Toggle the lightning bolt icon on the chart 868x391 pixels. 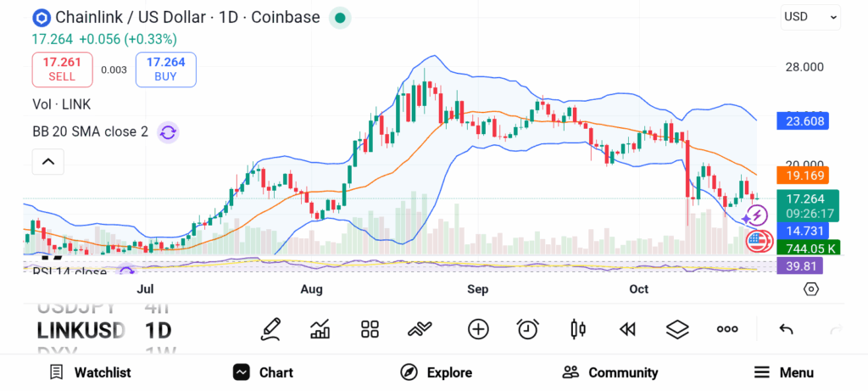[x=757, y=217]
